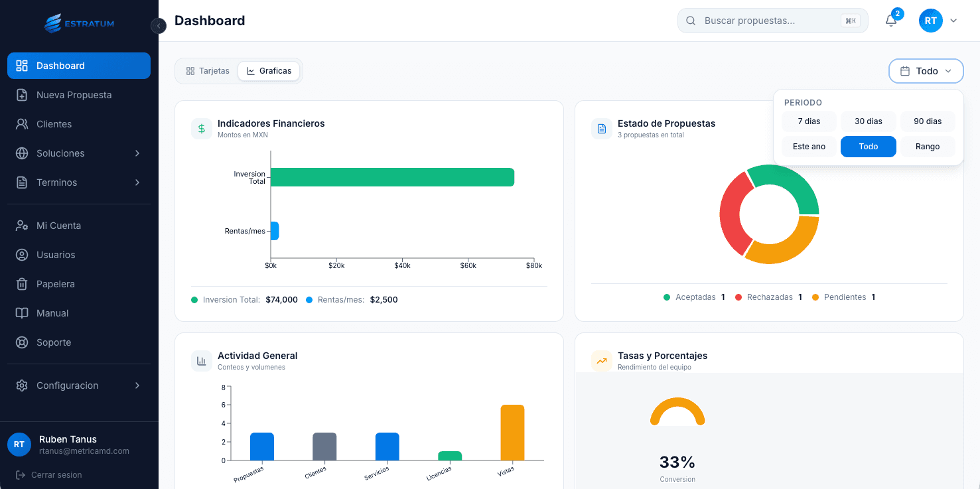
Task: Click the Dashboard grid icon in the sidebar
Action: pos(22,66)
